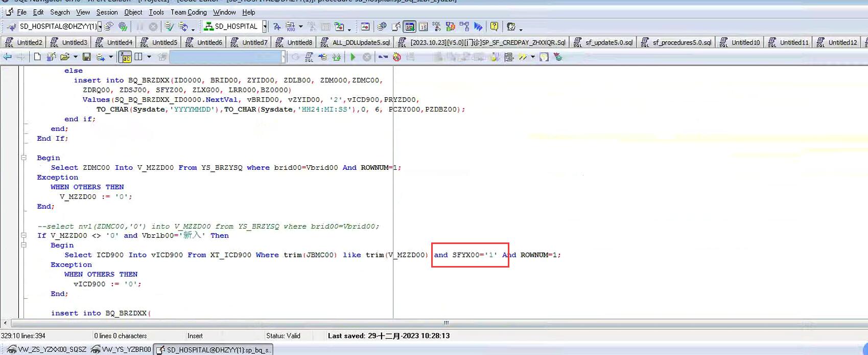
Task: Switch to VW_YS_YZBR00 window tab
Action: tap(121, 349)
